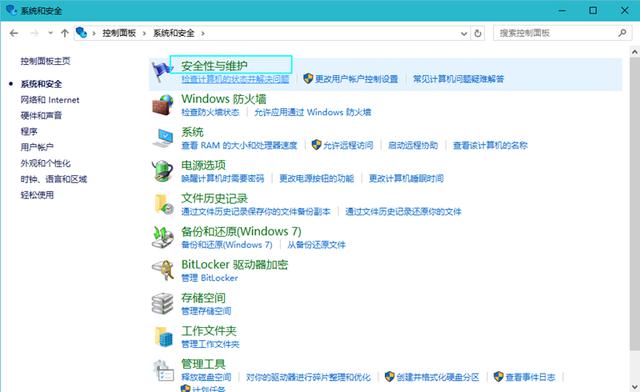This screenshot has width=640, height=392.
Task: Open the Administrative Tools gear icon
Action: coord(163,370)
